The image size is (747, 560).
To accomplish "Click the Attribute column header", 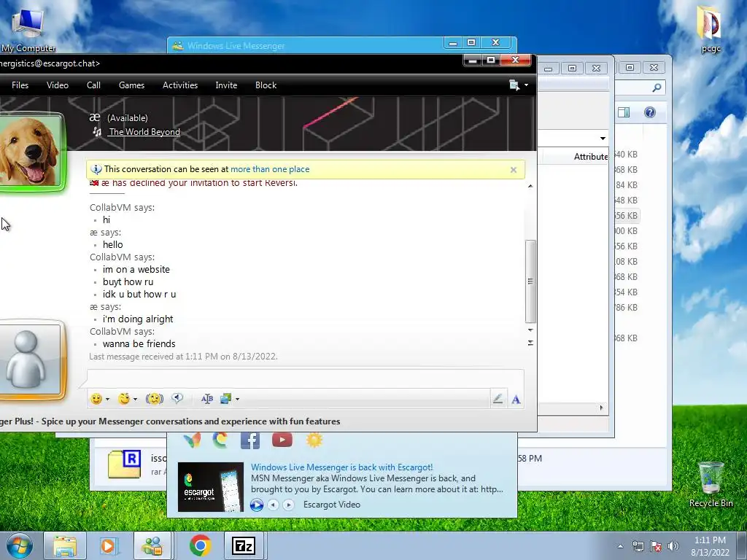I will click(x=591, y=156).
